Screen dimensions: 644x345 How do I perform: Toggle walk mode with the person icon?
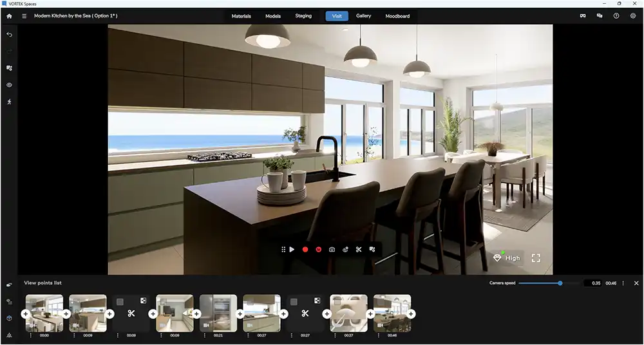click(9, 102)
